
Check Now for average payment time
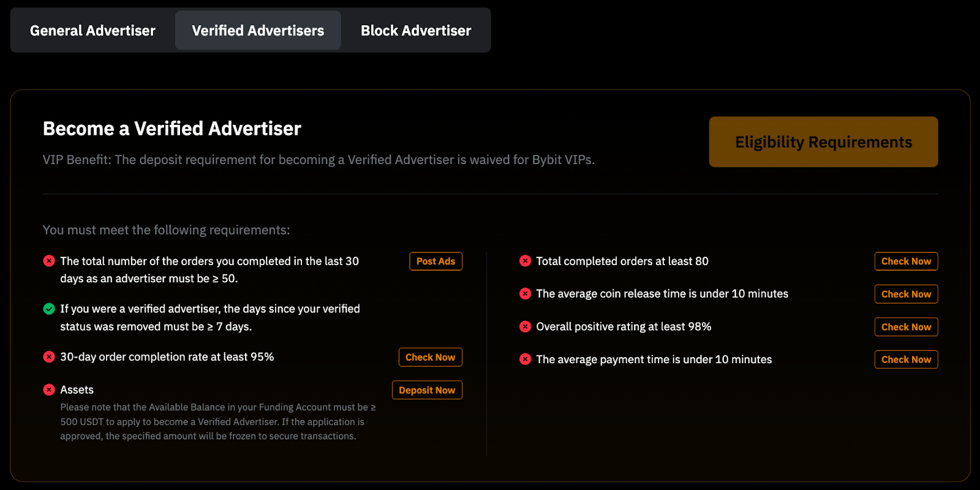click(906, 360)
